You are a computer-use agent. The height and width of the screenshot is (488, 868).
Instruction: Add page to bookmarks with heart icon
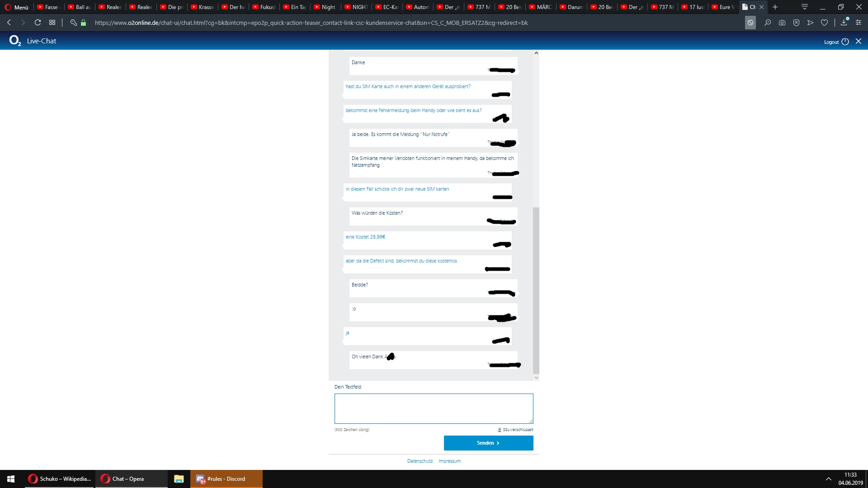pos(825,23)
